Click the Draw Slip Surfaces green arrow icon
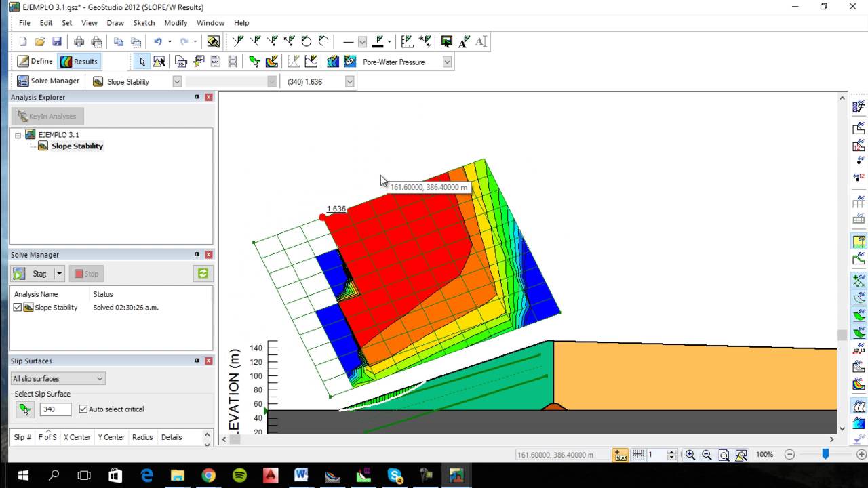The width and height of the screenshot is (868, 488). [254, 62]
